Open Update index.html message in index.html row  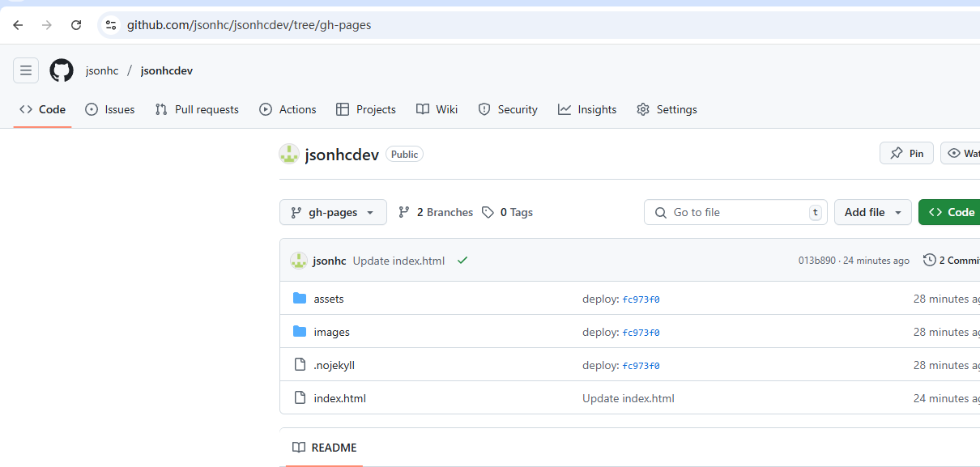point(628,398)
